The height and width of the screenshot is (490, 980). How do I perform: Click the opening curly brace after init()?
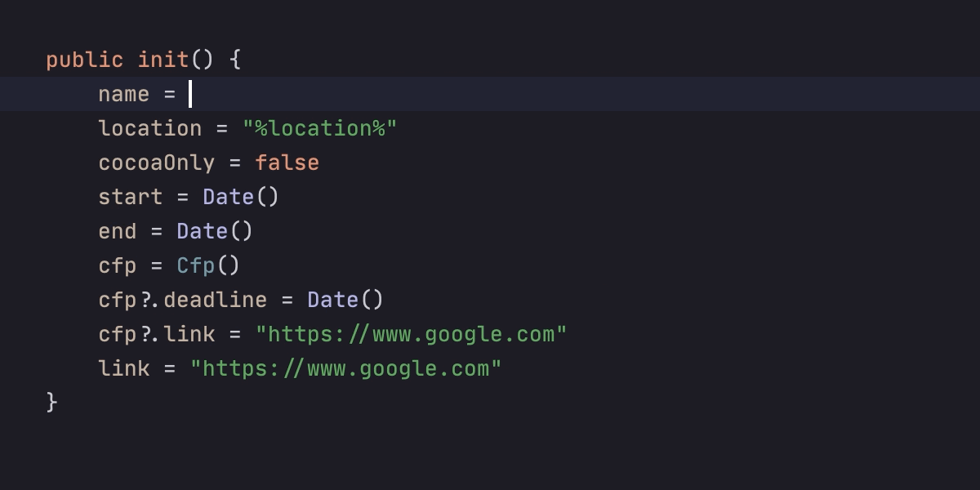235,60
